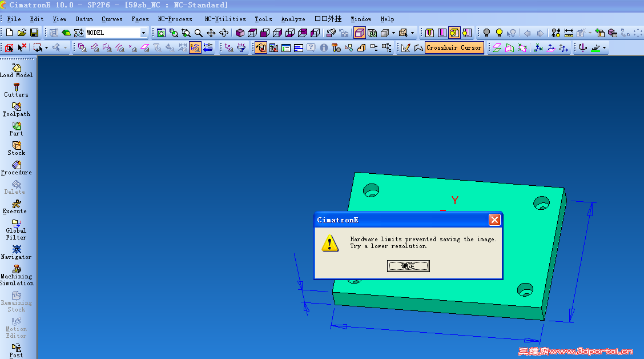The width and height of the screenshot is (644, 359).
Task: Create a new Toolpath from the sidebar
Action: click(17, 109)
